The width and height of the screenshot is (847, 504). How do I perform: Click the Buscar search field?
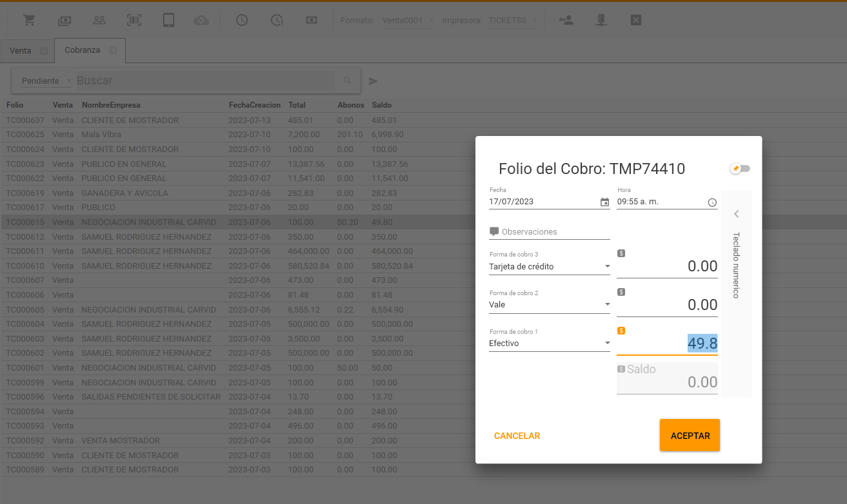[x=204, y=81]
